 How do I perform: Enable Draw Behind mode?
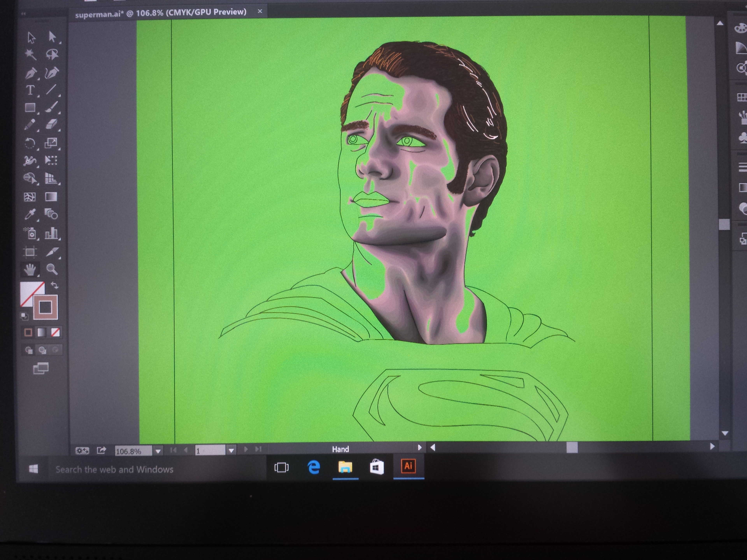click(x=42, y=350)
